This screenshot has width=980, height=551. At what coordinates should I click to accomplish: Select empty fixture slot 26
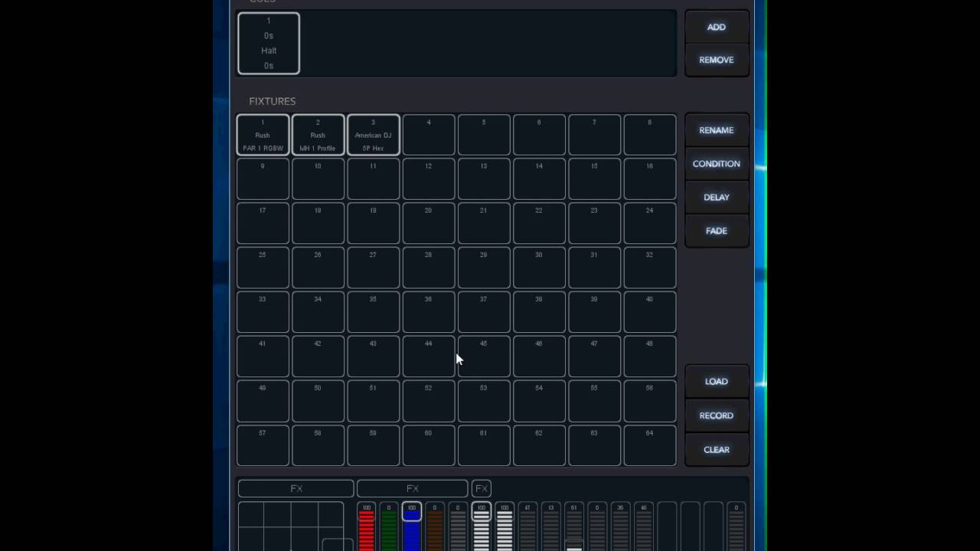tap(318, 268)
